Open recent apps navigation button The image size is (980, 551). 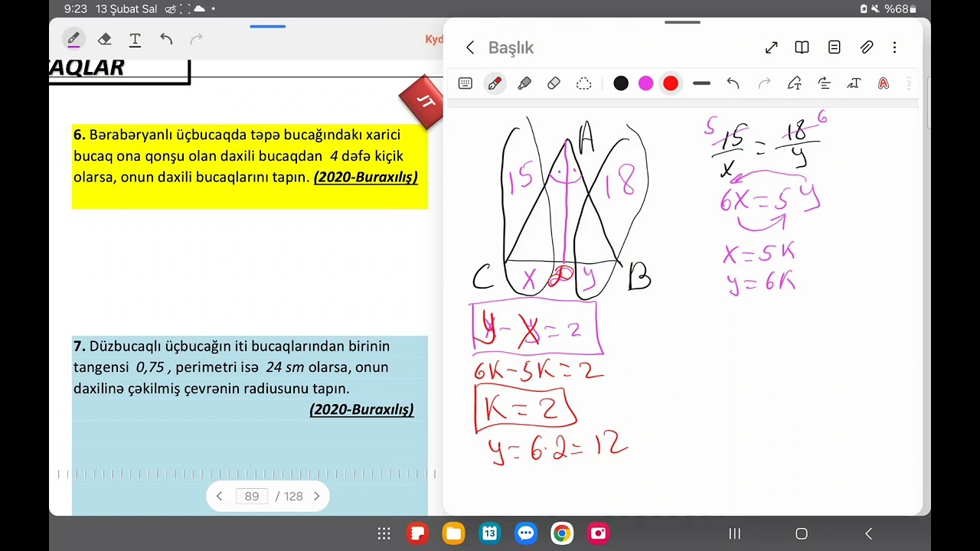[734, 533]
